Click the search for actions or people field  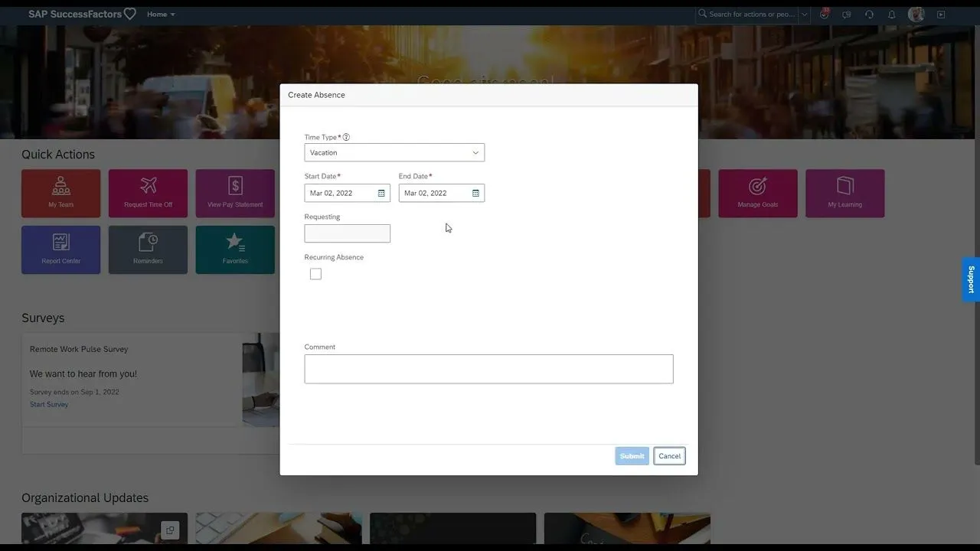[x=750, y=15]
